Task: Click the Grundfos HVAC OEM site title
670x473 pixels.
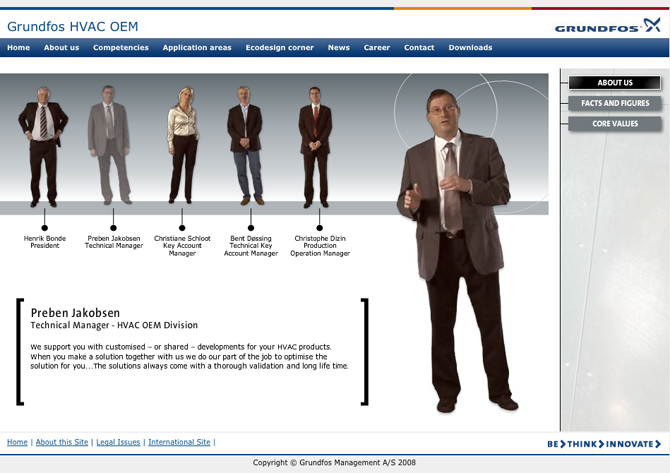Action: tap(73, 26)
